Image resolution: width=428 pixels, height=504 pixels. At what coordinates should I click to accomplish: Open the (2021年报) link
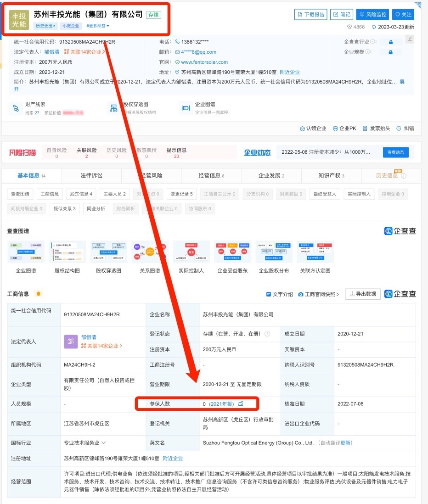click(221, 404)
